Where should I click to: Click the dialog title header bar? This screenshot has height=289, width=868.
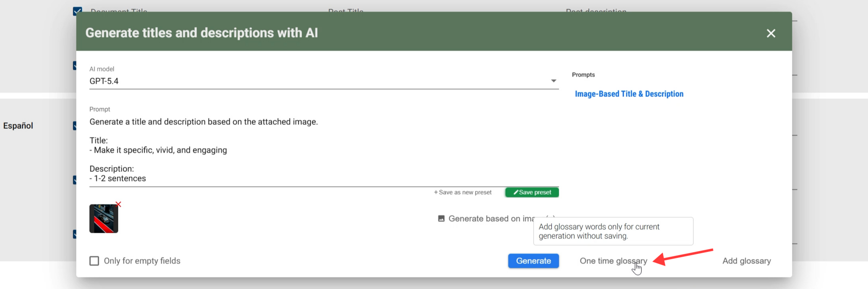[x=434, y=31]
